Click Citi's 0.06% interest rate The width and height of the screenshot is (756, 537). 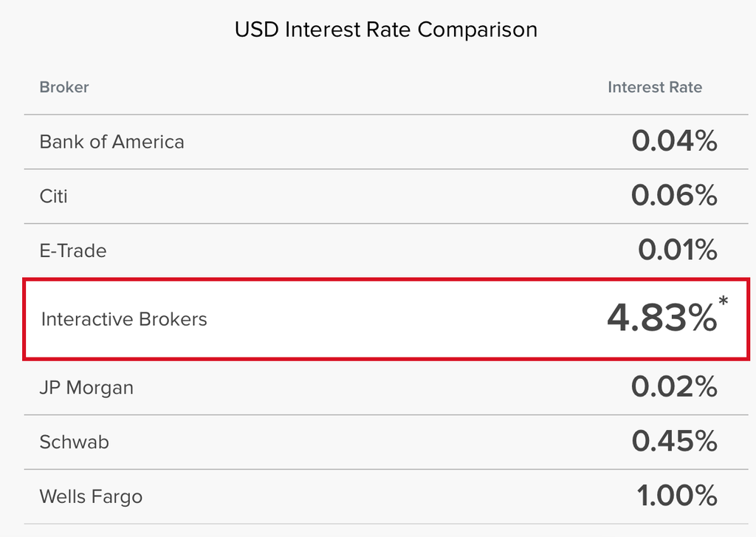[x=674, y=196]
